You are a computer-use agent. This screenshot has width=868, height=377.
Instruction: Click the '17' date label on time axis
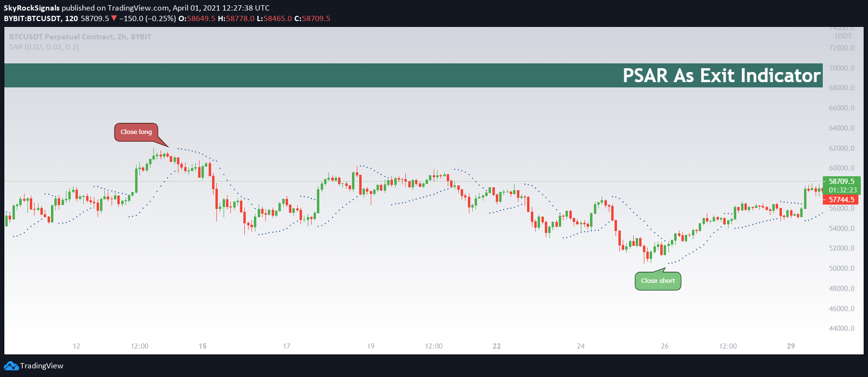[287, 346]
